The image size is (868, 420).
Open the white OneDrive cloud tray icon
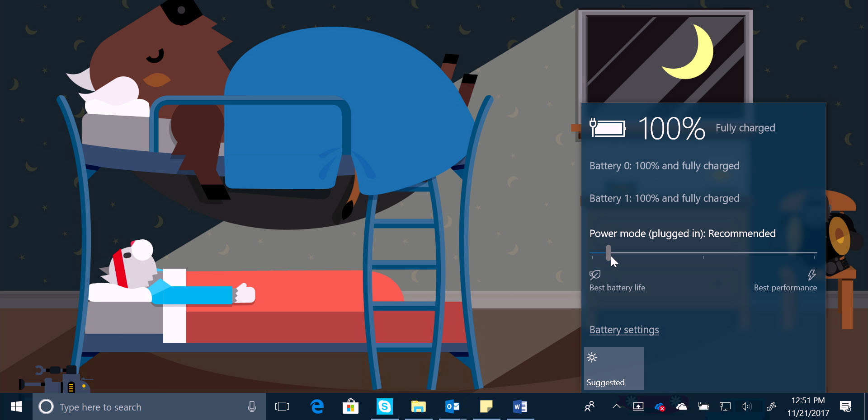[x=681, y=407]
